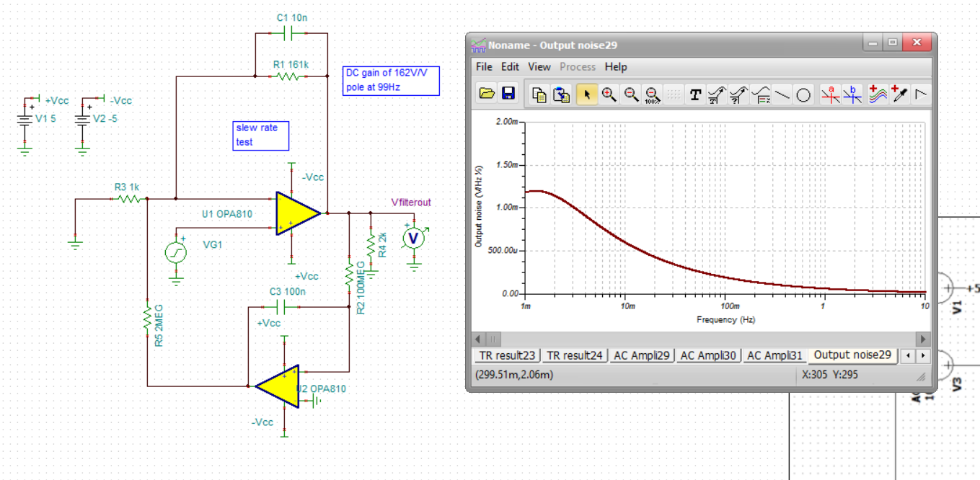
Task: Click the Copy toolbar icon
Action: pos(539,94)
